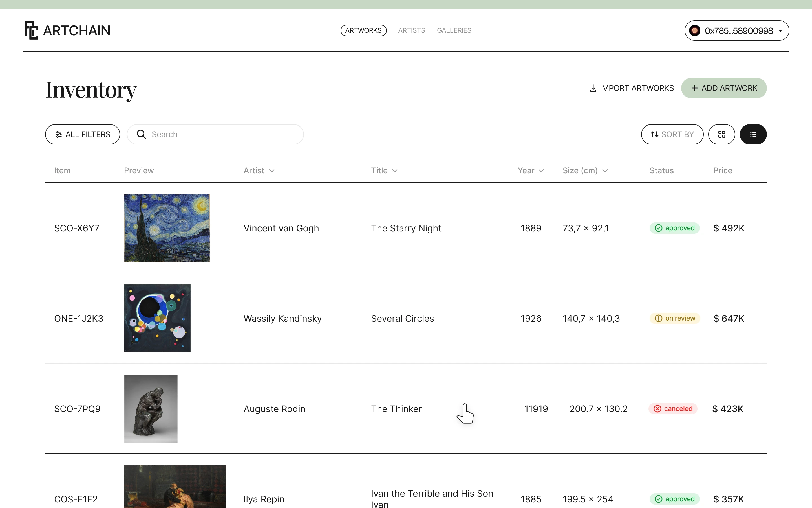Screen dimensions: 812x508
Task: Click artist name Vincent van Gogh
Action: coord(281,229)
